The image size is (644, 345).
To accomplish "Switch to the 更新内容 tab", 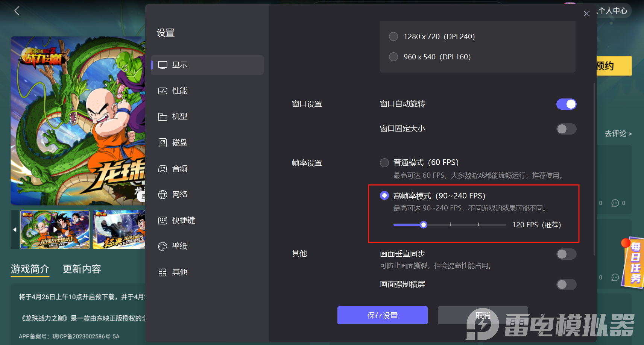I will 82,269.
